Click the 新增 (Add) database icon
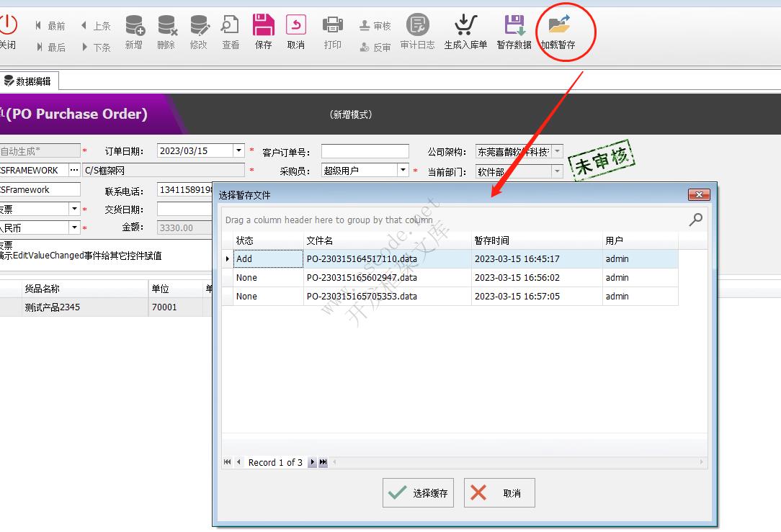The image size is (781, 532). [134, 26]
